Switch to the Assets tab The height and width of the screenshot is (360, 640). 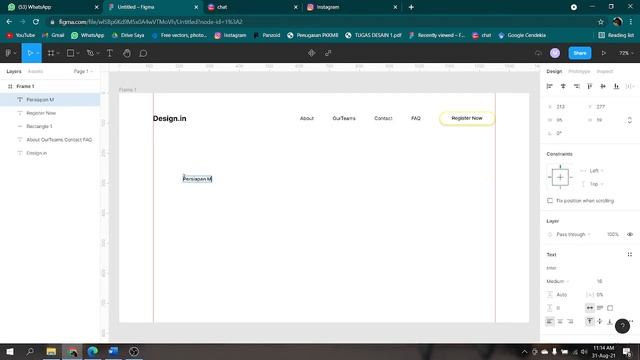35,71
